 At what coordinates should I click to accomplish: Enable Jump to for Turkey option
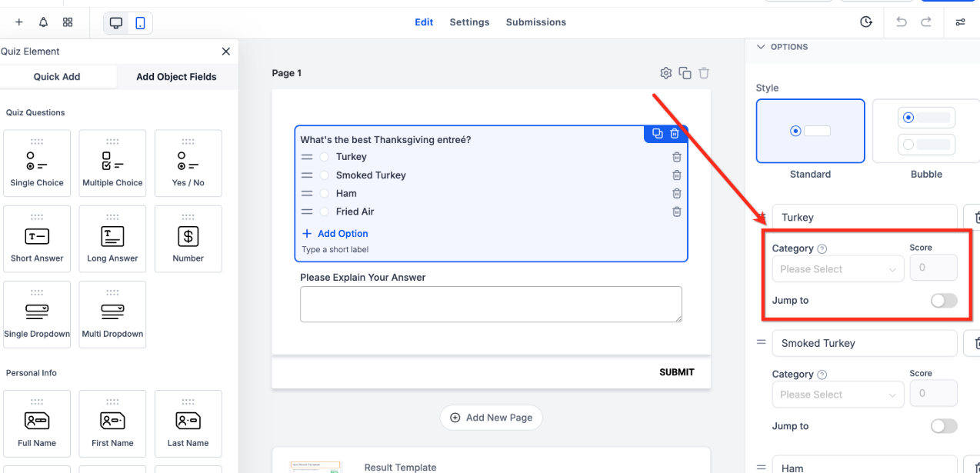coord(943,301)
